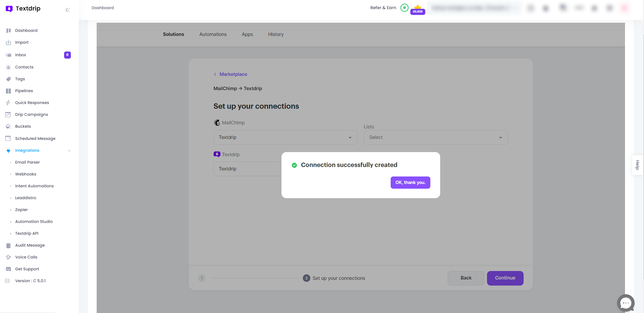The width and height of the screenshot is (644, 313).
Task: Open Tags from the sidebar
Action: 20,79
